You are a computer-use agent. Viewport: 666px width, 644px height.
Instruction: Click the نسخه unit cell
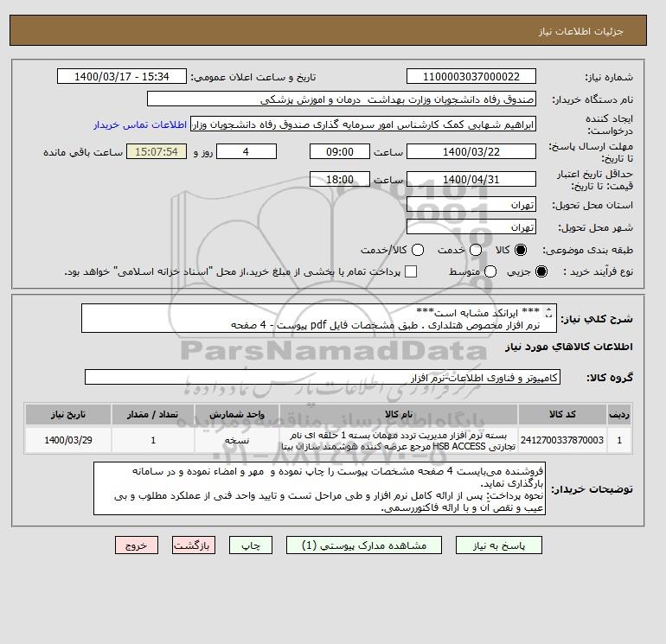click(237, 440)
